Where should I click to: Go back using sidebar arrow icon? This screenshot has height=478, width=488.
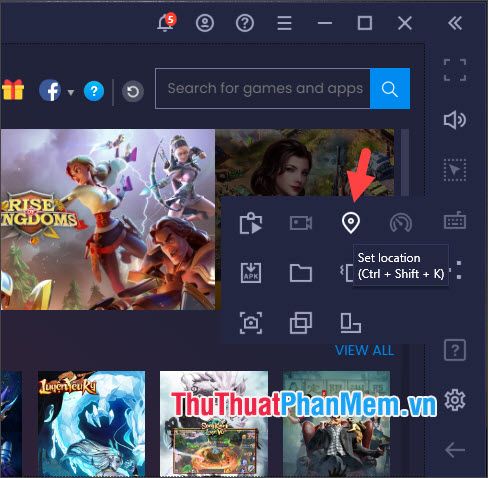point(455,450)
